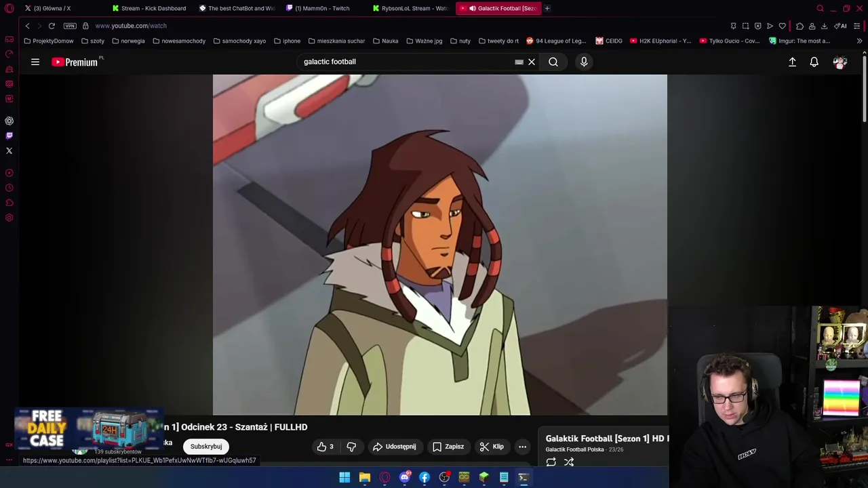Switch to MammOn - Twitch tab

[323, 8]
